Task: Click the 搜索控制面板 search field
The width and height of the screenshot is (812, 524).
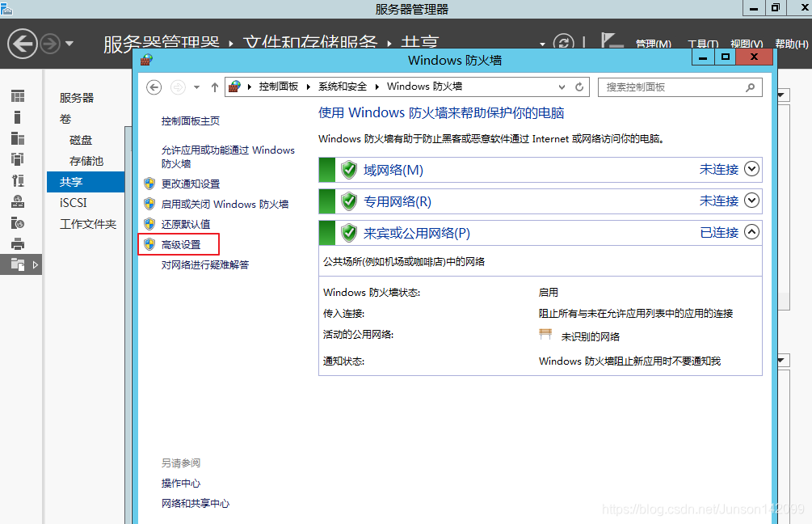Action: pos(680,87)
